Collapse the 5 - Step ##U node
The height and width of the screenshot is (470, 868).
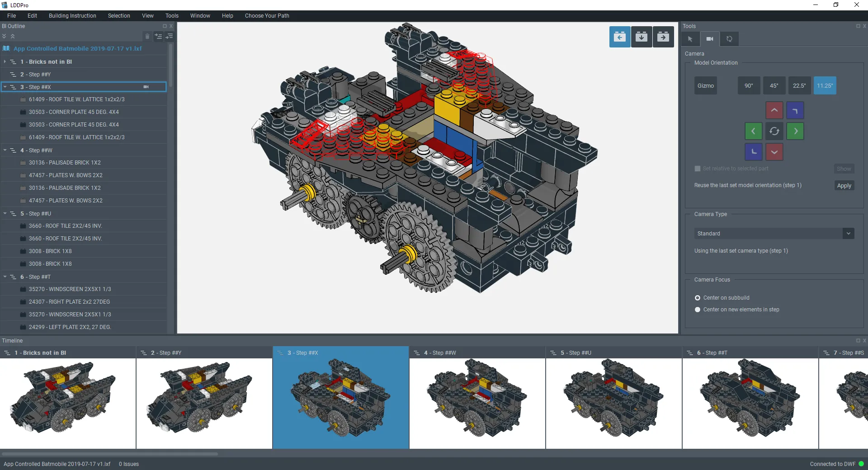click(5, 213)
